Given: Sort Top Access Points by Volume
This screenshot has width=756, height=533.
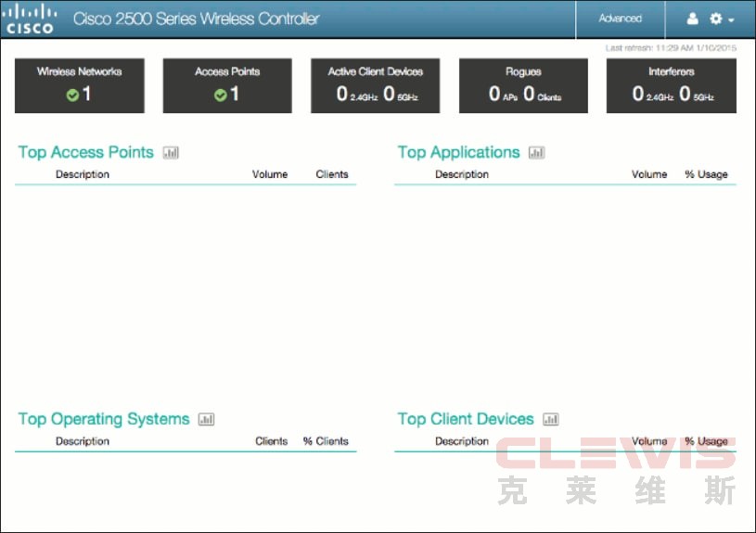Looking at the screenshot, I should 270,174.
